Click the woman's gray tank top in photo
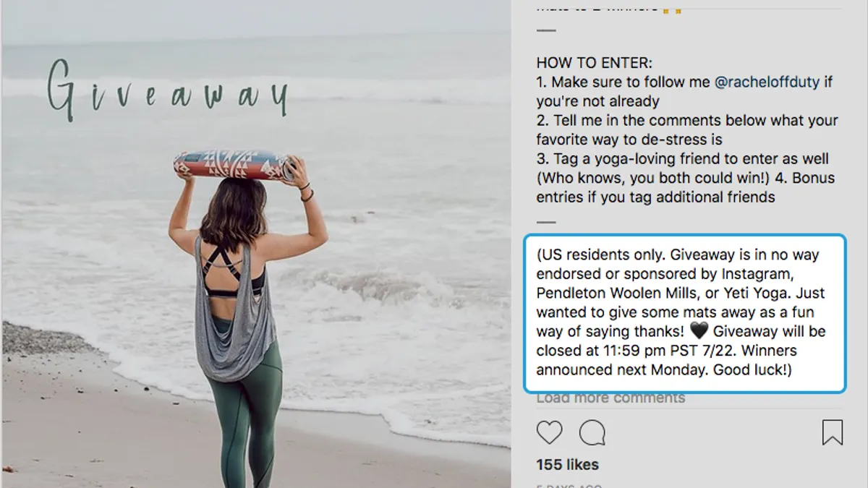Image resolution: width=868 pixels, height=488 pixels. point(233,309)
